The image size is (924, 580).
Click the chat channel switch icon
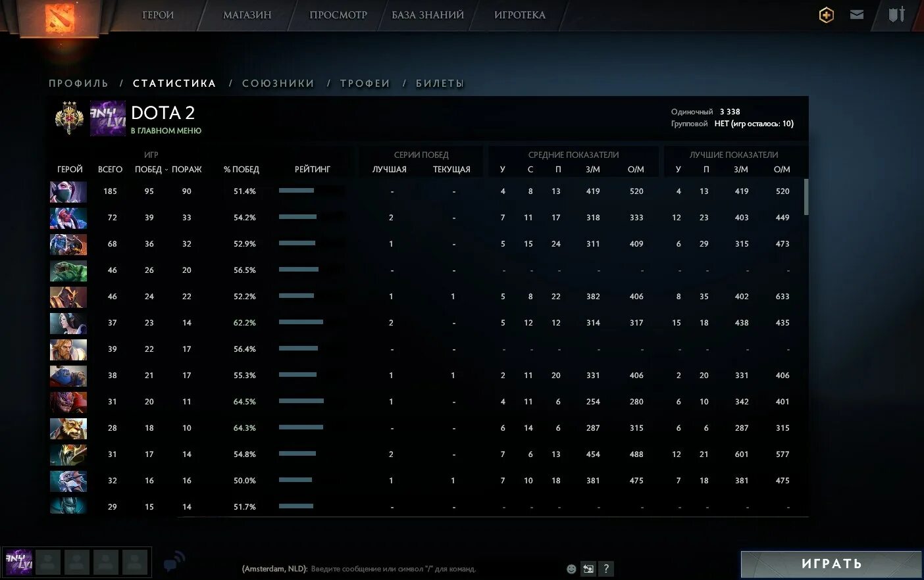(x=588, y=569)
